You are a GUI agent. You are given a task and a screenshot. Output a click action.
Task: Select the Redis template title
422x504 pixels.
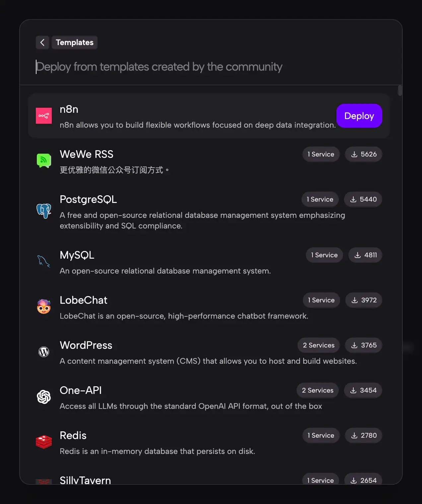73,435
